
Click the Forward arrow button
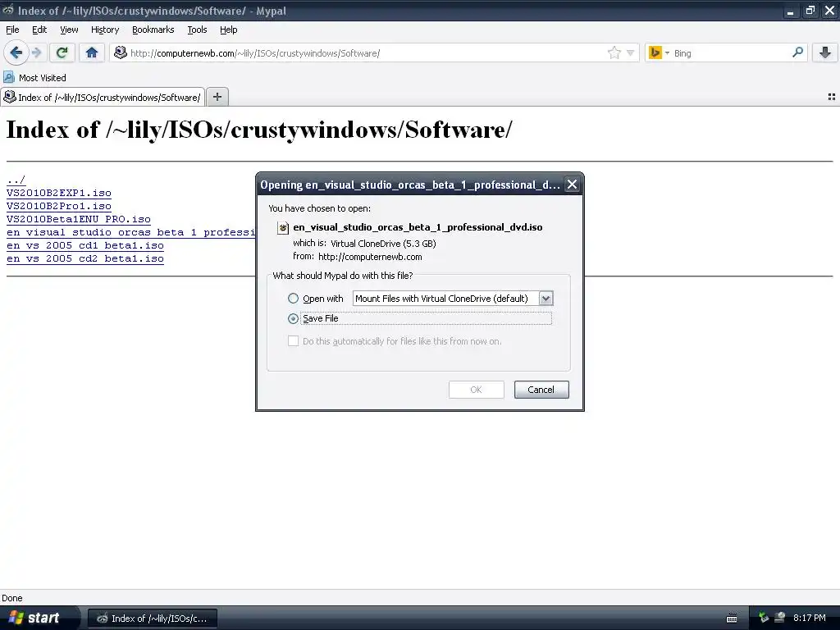click(x=36, y=52)
